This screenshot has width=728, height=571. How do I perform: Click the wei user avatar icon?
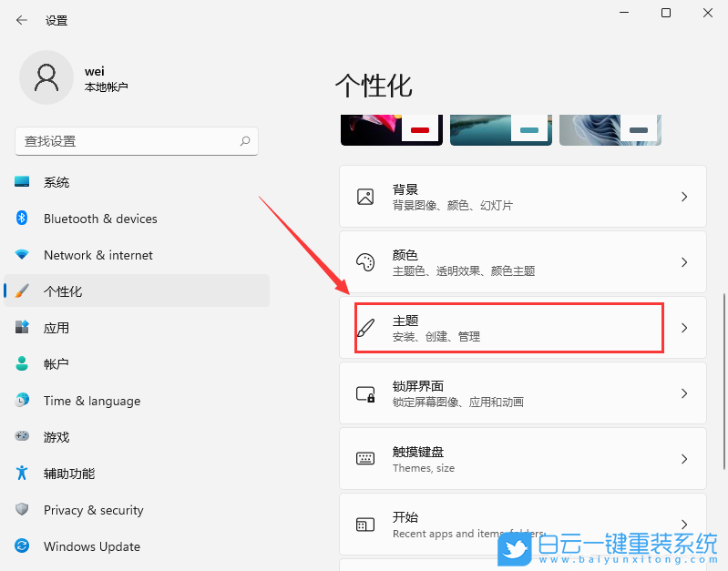[46, 77]
